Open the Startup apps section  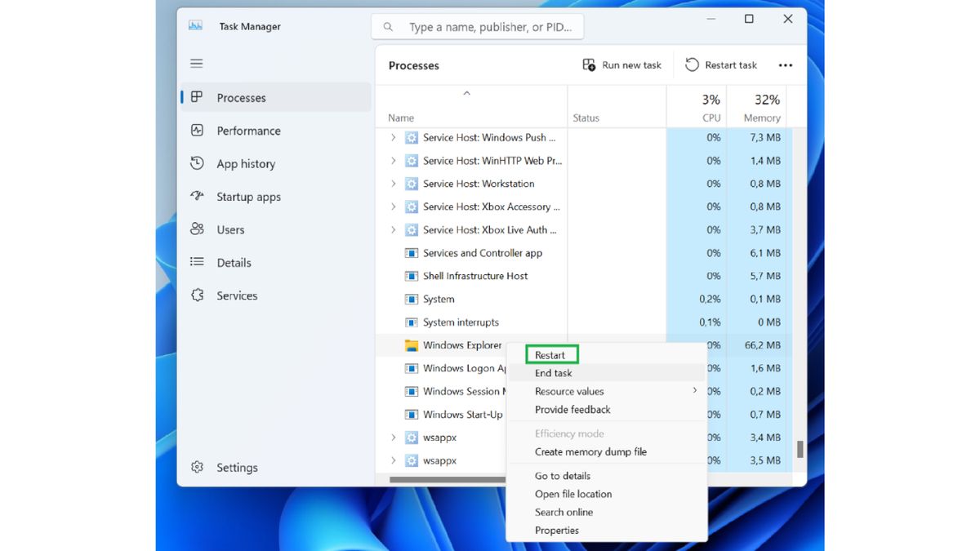click(249, 197)
